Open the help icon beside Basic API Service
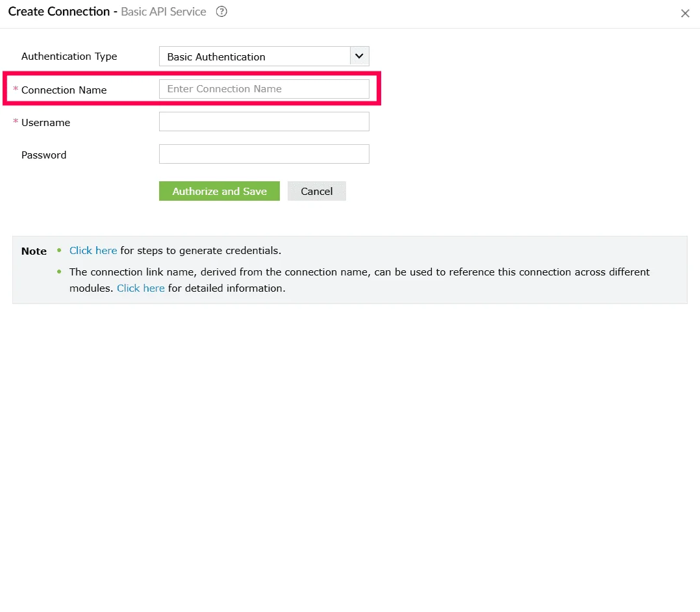 pyautogui.click(x=221, y=12)
